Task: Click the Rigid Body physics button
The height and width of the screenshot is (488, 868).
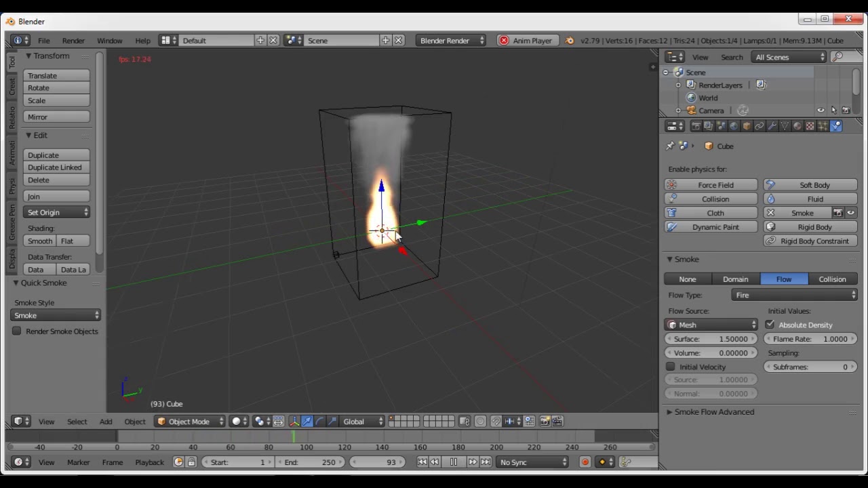Action: coord(810,227)
